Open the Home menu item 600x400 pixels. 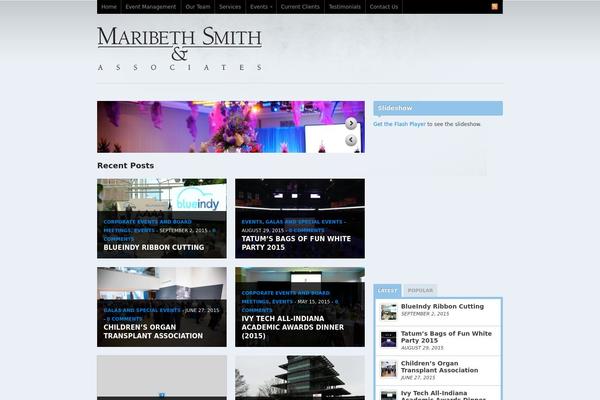coord(109,7)
